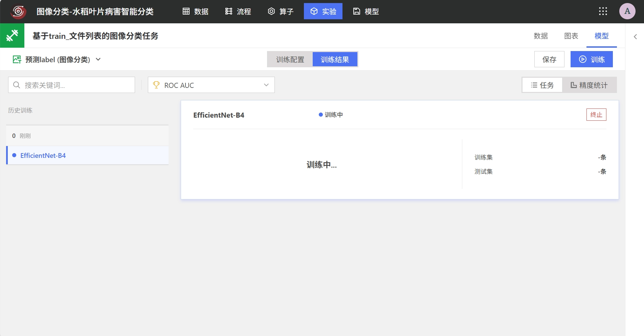Open the 算子 menu item
The image size is (644, 336).
[x=281, y=11]
